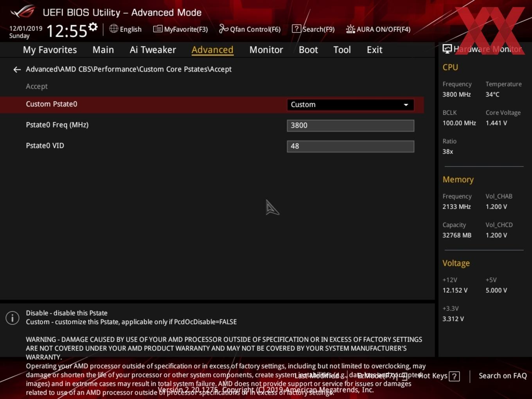Screen dimensions: 532x399
Task: Click the Vol_CHCD label
Action: (499, 225)
